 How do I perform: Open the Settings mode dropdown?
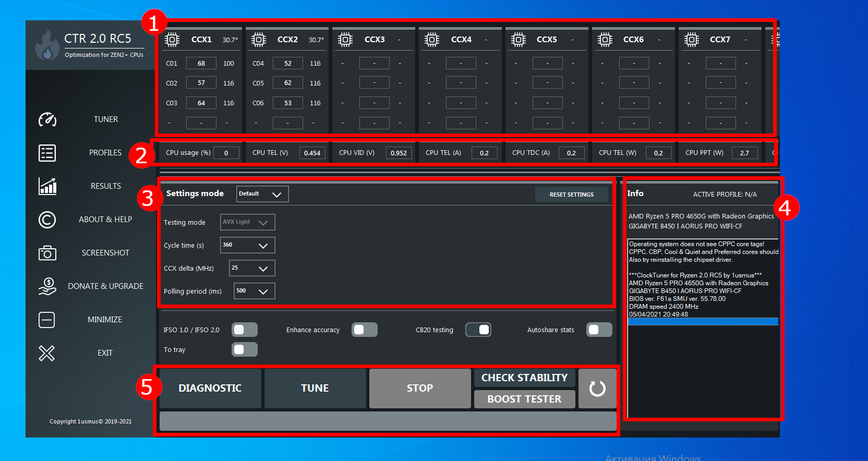[262, 194]
